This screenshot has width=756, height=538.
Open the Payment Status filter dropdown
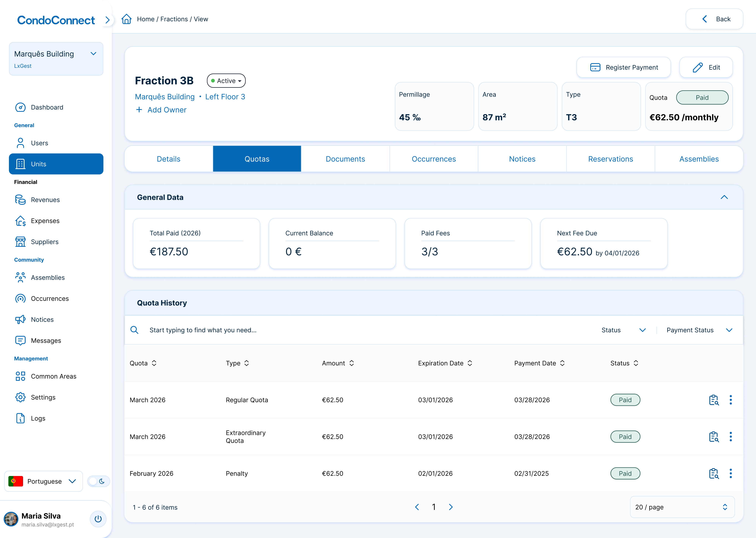[x=699, y=330]
